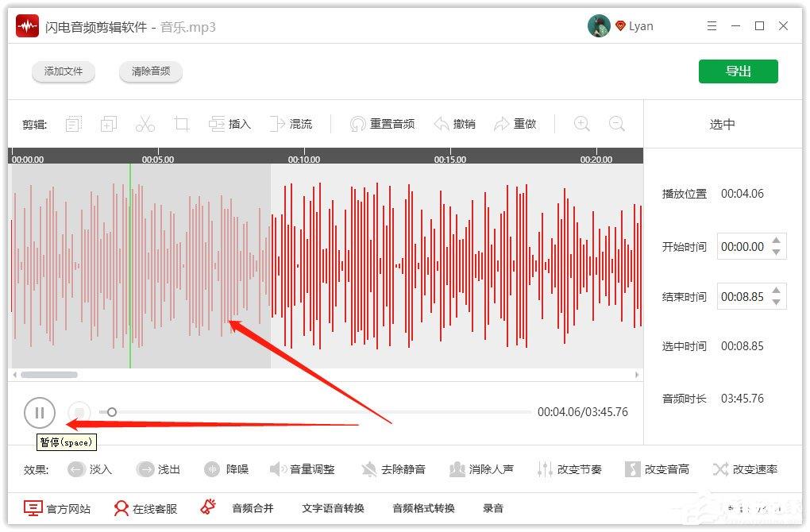Select the crop tool icon
Screen dimensions: 810x532
pos(181,124)
